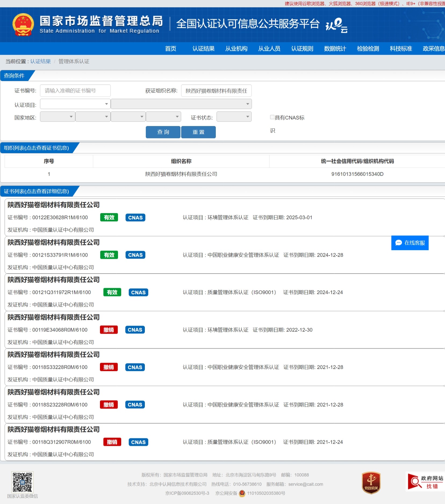Click 序号 column header

click(49, 161)
